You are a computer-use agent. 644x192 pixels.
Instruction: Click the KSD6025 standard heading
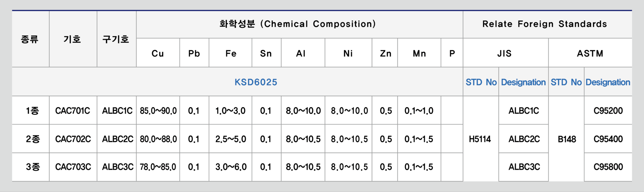256,82
